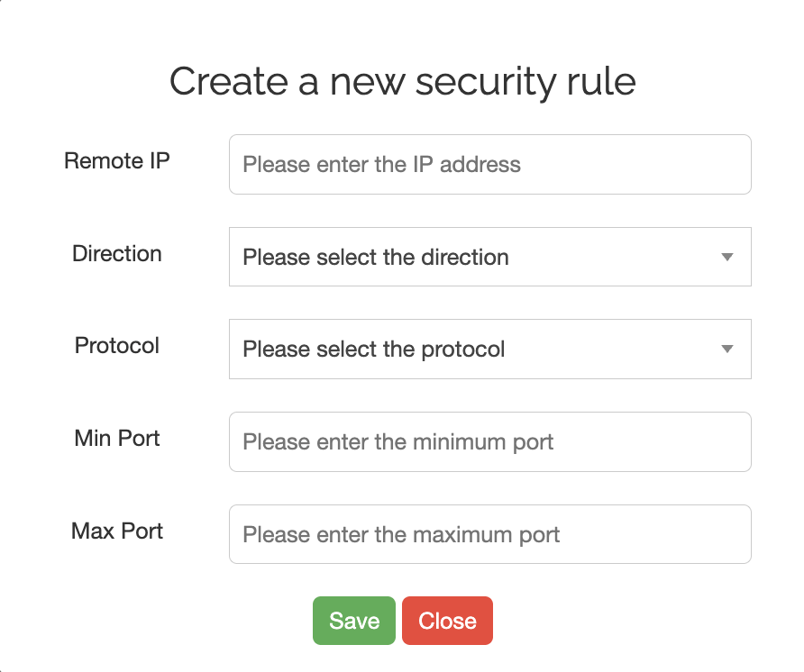
Task: Click the 'Create a new security rule' heading
Action: tap(402, 82)
